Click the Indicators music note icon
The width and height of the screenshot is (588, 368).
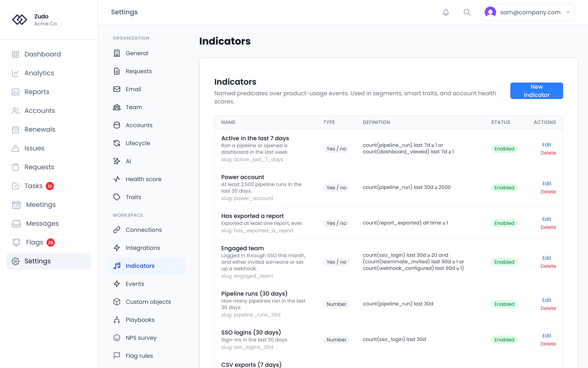(117, 266)
